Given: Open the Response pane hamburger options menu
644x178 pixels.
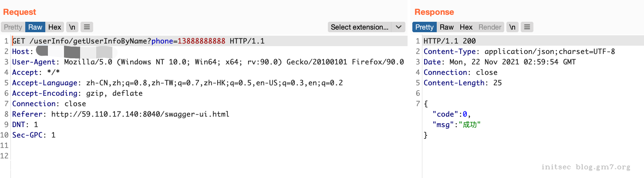Looking at the screenshot, I should [x=527, y=27].
